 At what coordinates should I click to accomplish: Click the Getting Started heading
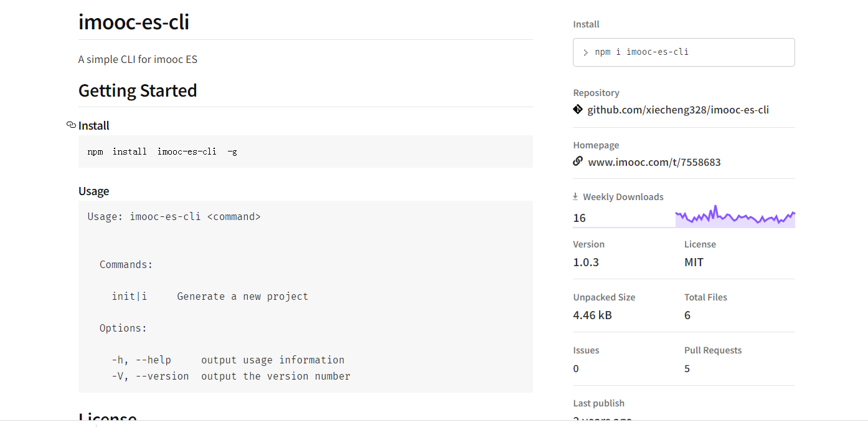(138, 91)
